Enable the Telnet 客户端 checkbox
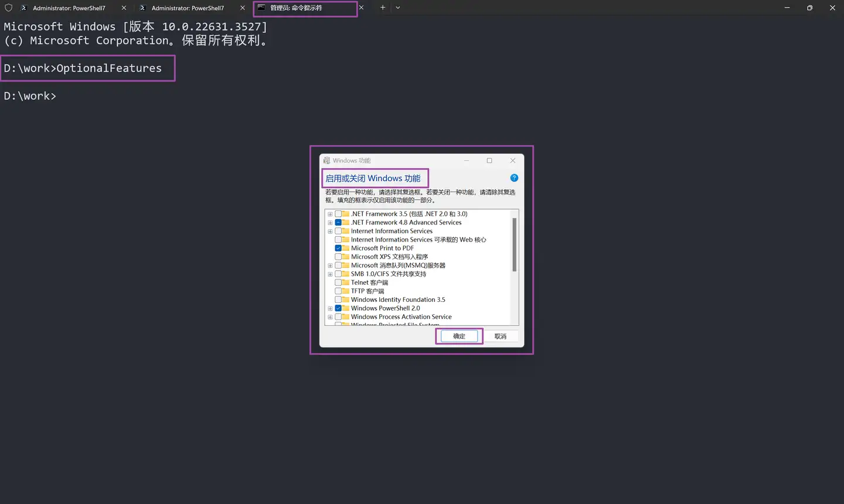This screenshot has width=844, height=504. pos(338,282)
